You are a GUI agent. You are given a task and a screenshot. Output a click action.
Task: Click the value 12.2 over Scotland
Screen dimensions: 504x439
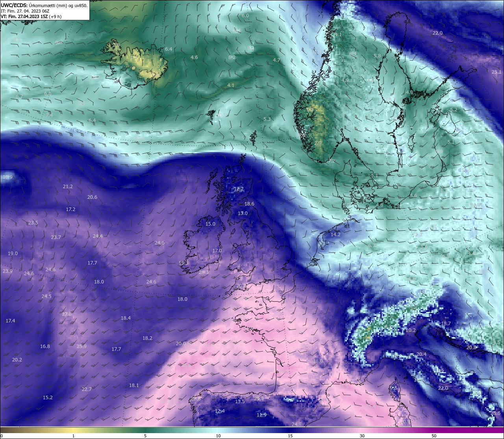pos(239,189)
